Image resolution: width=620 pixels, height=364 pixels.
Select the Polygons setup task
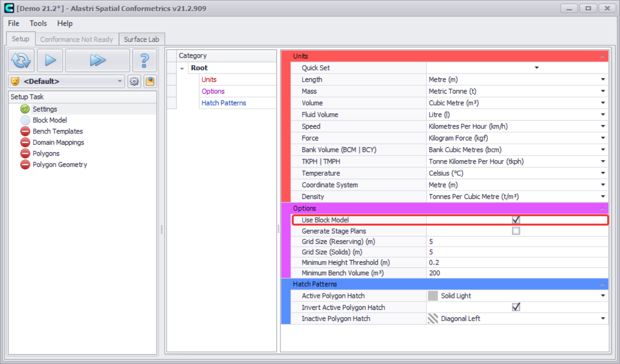46,154
